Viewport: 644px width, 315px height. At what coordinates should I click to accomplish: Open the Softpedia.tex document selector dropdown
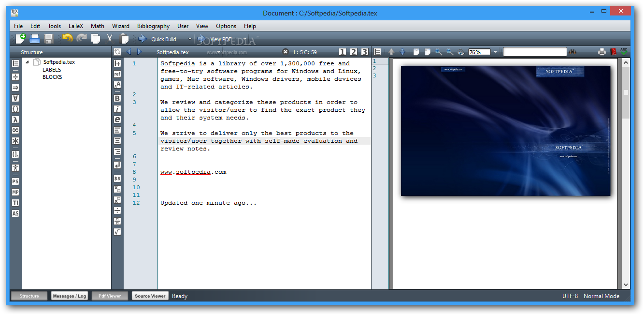click(x=219, y=52)
